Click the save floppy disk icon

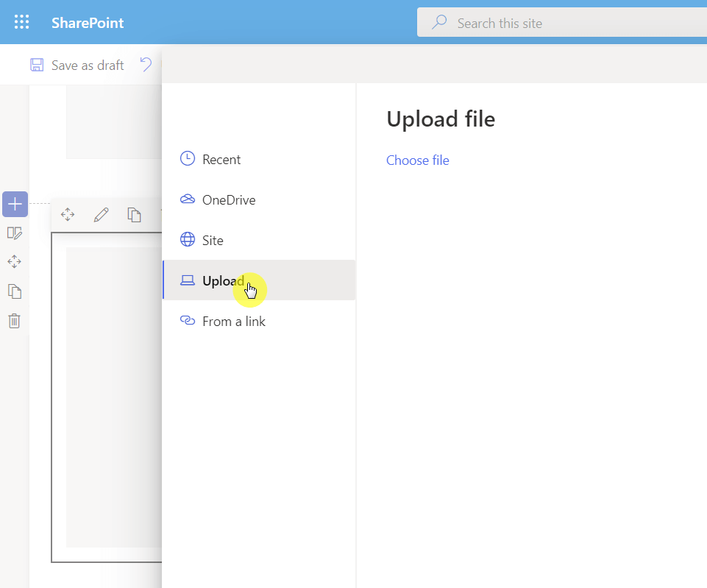37,65
